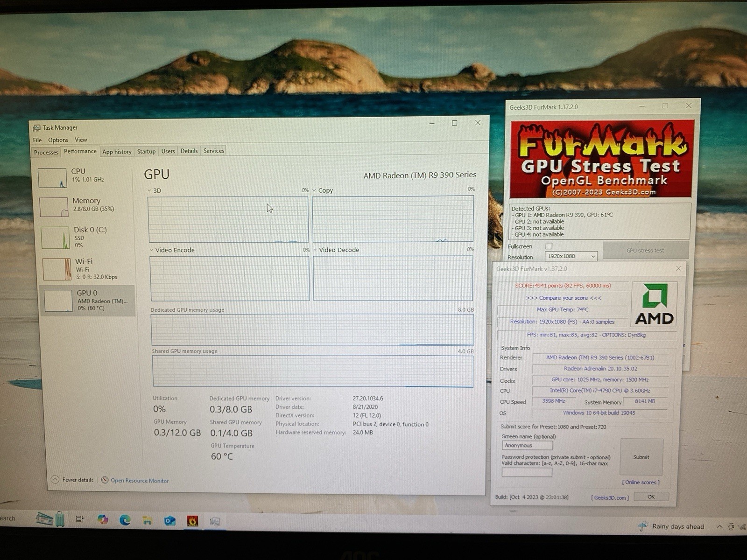Click the AMD logo in FurMark results
Image resolution: width=747 pixels, height=560 pixels.
[654, 304]
